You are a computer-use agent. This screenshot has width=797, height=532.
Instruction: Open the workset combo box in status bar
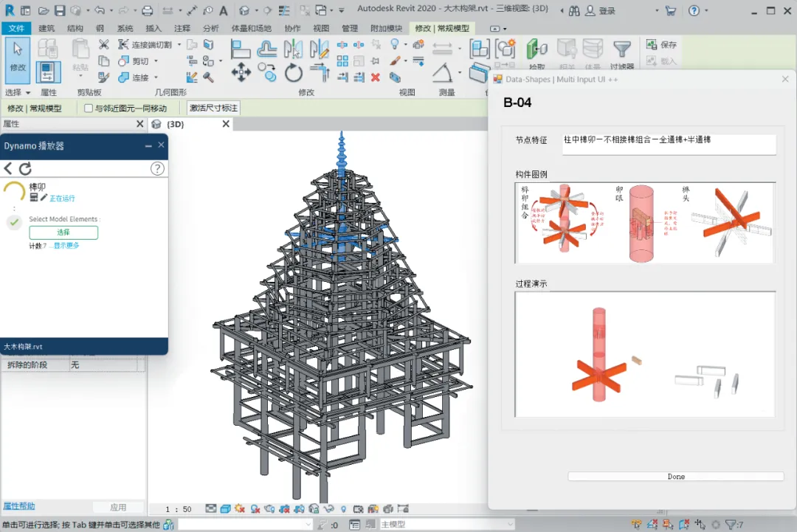tap(246, 525)
